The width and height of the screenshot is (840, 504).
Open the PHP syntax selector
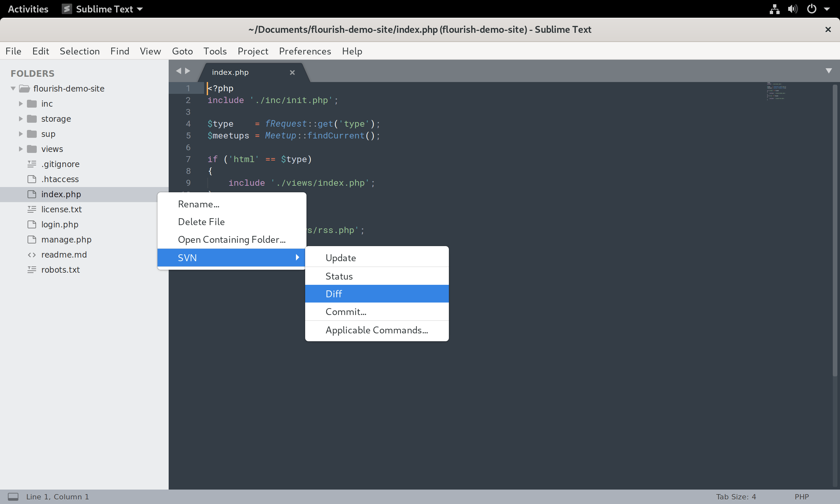click(x=802, y=496)
